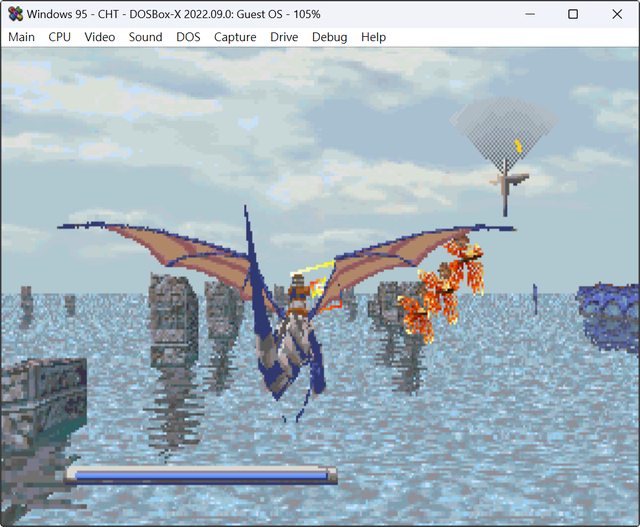
Task: Open the DOS menu
Action: (188, 37)
